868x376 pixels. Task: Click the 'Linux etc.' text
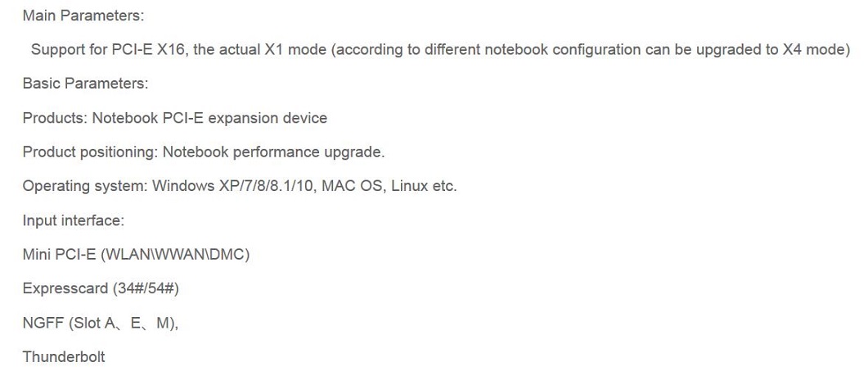[x=424, y=186]
